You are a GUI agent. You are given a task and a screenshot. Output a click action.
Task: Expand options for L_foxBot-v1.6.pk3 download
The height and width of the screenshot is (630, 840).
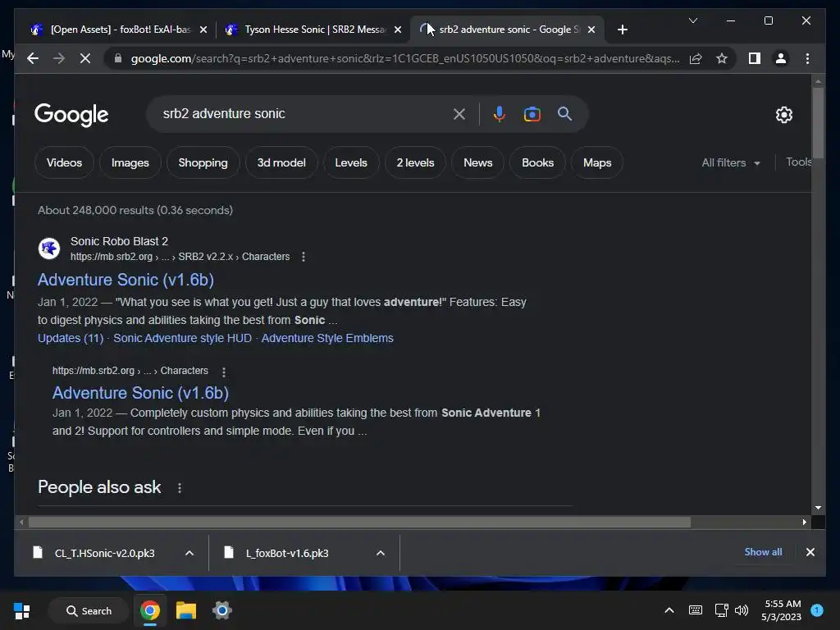click(381, 553)
